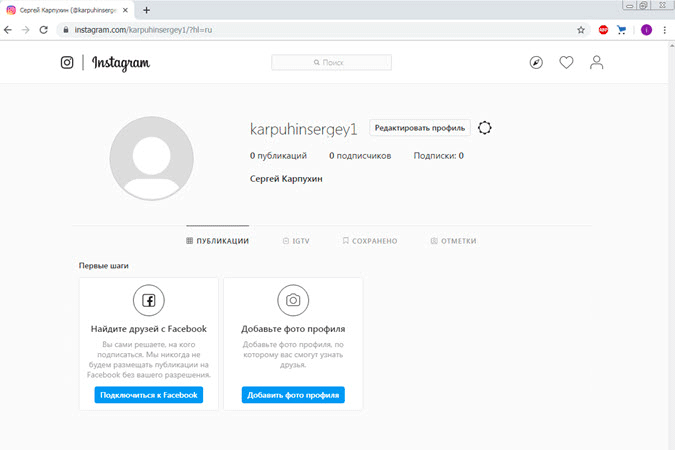675x450 pixels.
Task: Open the profile person icon in header
Action: tap(596, 62)
